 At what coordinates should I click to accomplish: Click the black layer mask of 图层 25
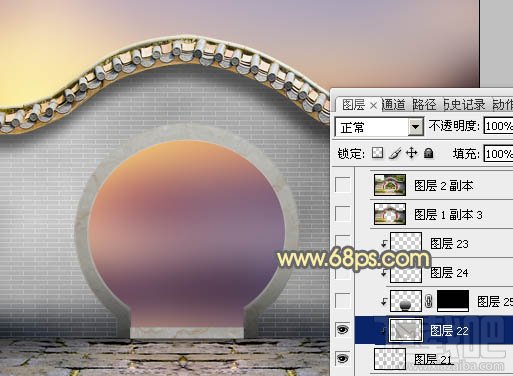(x=453, y=301)
